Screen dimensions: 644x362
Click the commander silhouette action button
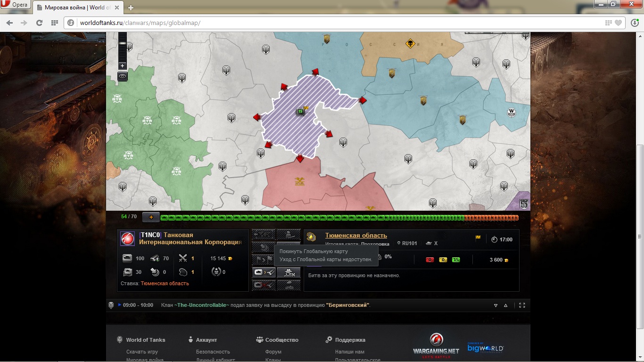(x=289, y=234)
